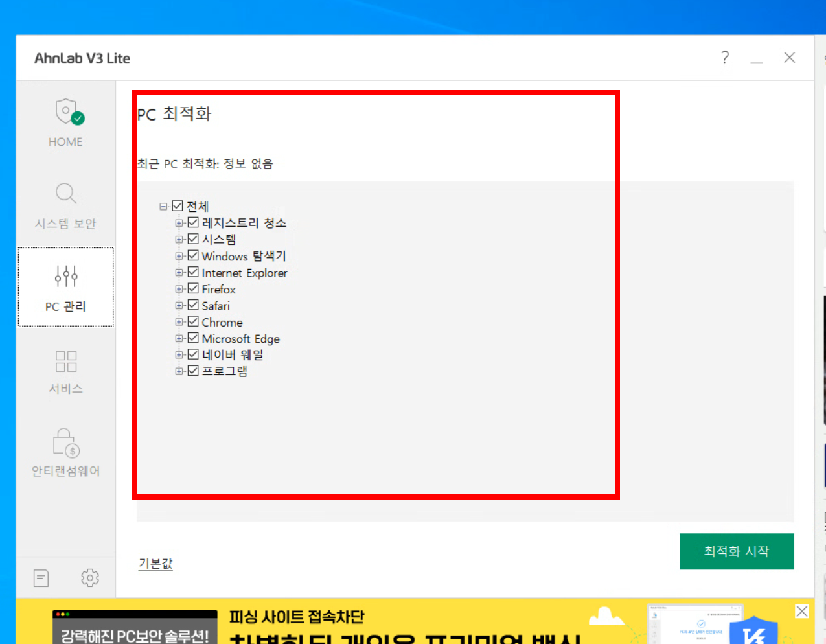Uncheck the 네이버 웨일 checkbox
The width and height of the screenshot is (826, 644).
tap(193, 354)
